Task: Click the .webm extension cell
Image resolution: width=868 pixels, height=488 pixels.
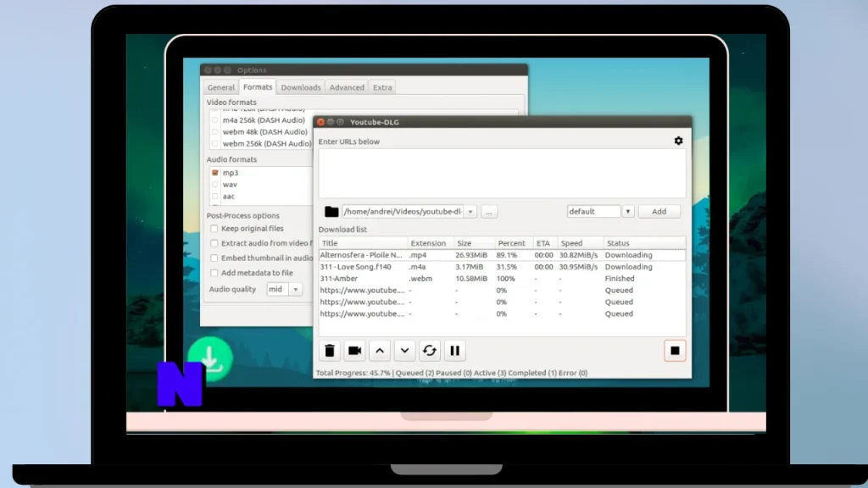Action: [x=420, y=278]
